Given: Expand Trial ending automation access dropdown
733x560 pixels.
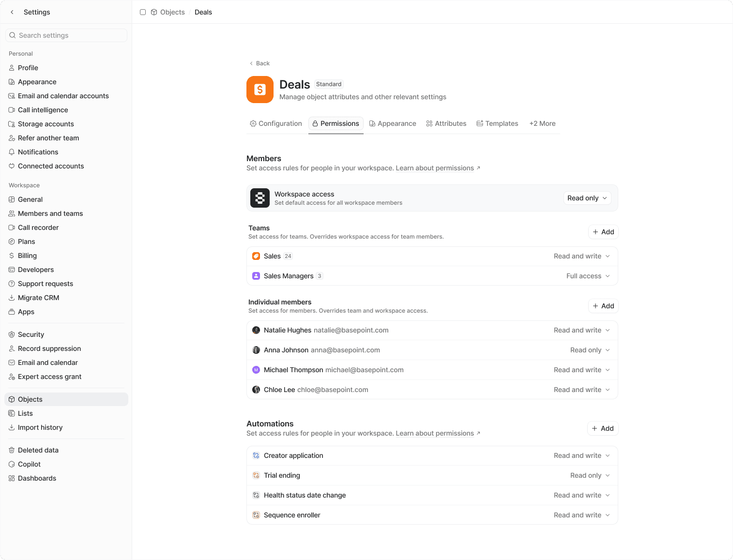Looking at the screenshot, I should tap(589, 475).
